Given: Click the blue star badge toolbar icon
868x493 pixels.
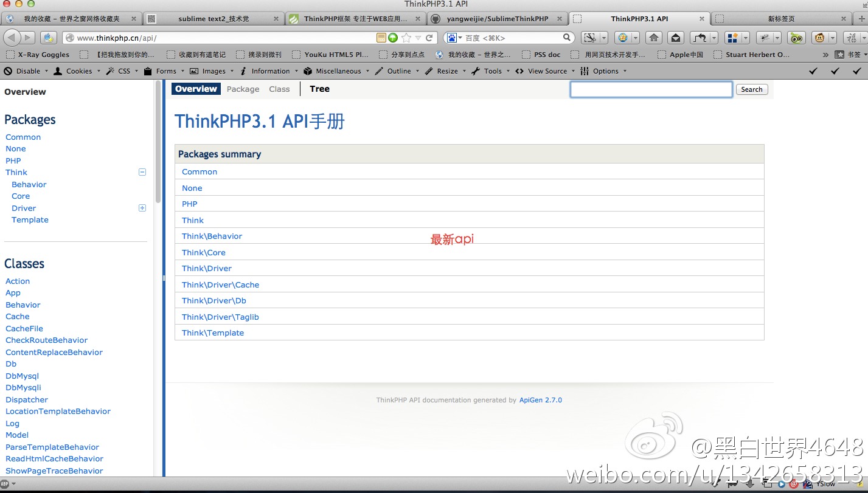Looking at the screenshot, I should pyautogui.click(x=623, y=38).
